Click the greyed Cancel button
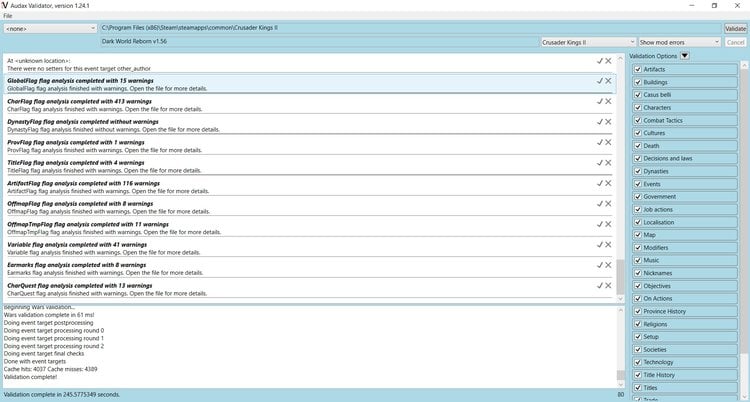Image resolution: width=750 pixels, height=402 pixels. 735,42
